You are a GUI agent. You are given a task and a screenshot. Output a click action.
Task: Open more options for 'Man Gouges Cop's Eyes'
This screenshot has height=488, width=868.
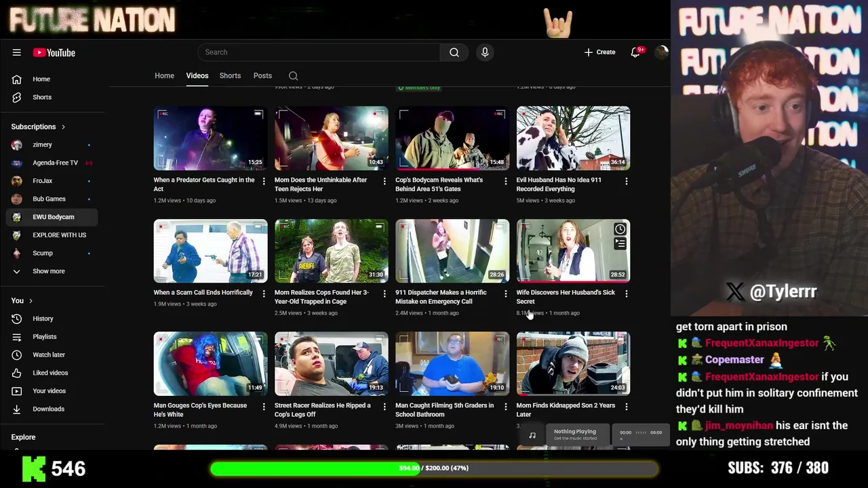click(x=264, y=407)
